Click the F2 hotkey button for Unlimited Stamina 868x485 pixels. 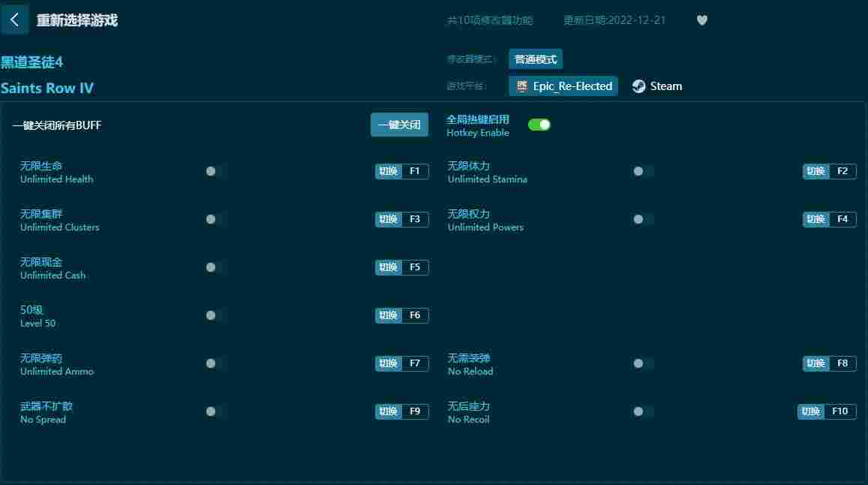(x=829, y=171)
